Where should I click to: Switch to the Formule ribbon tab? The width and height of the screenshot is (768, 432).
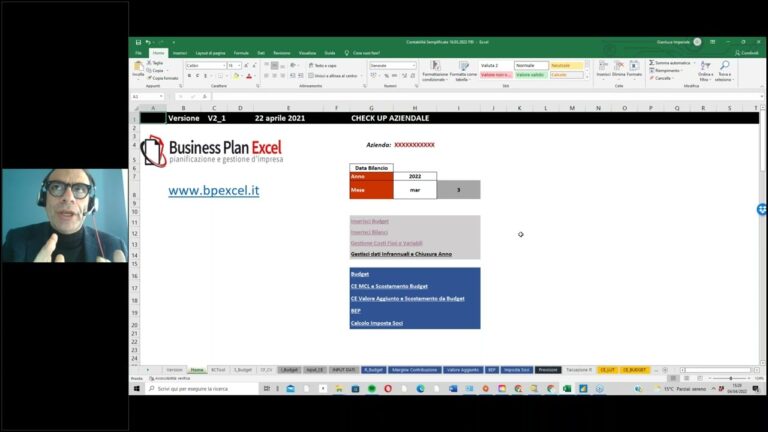pyautogui.click(x=241, y=53)
